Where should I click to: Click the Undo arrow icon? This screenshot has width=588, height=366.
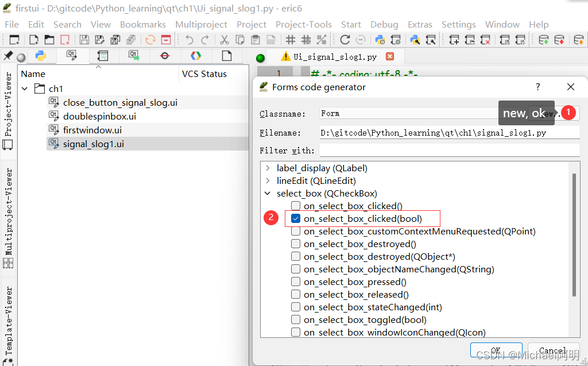pos(189,40)
